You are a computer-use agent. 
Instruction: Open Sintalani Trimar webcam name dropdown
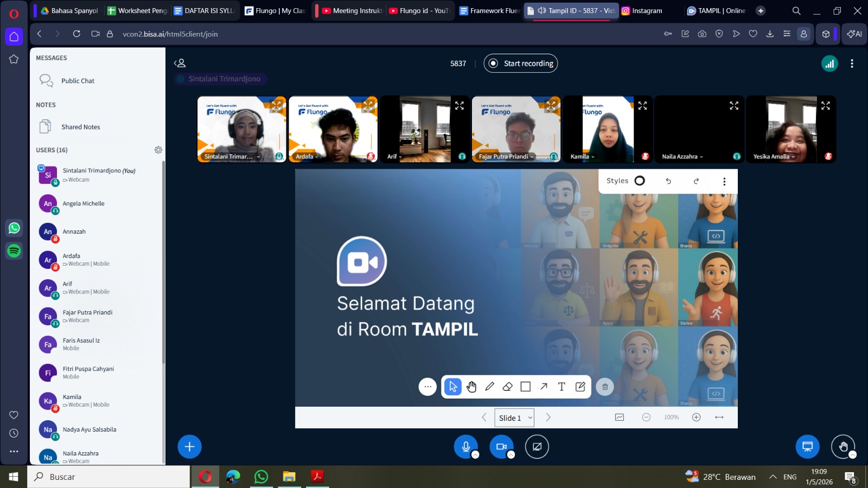[x=232, y=157]
